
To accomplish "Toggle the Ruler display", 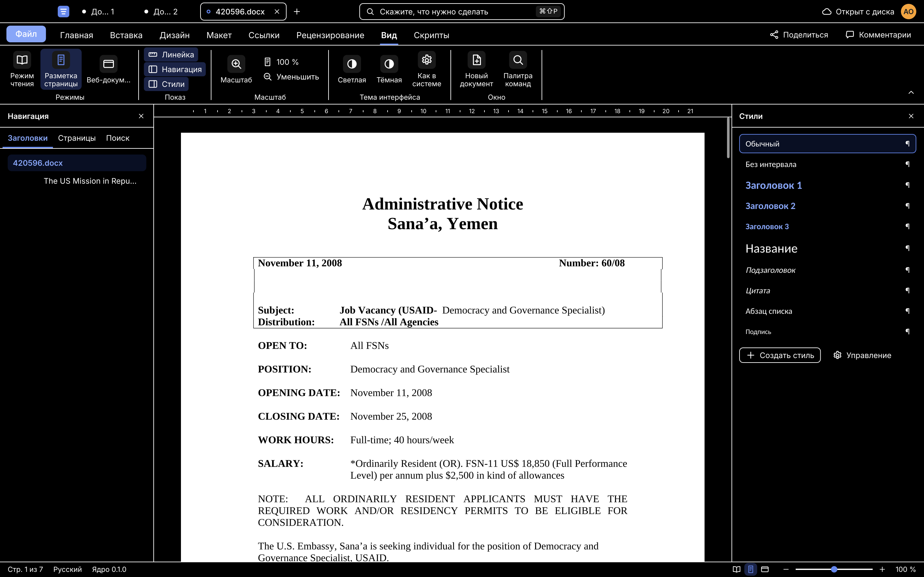I will click(x=171, y=54).
